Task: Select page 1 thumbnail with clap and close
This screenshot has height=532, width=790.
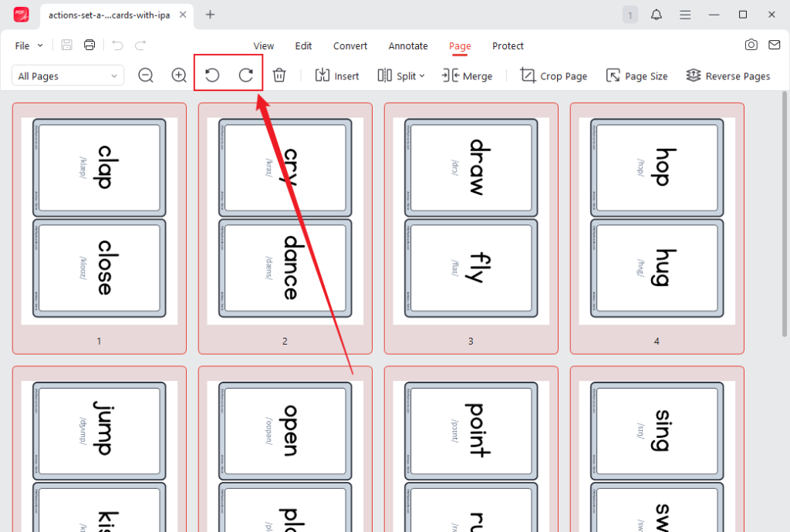Action: coord(100,228)
